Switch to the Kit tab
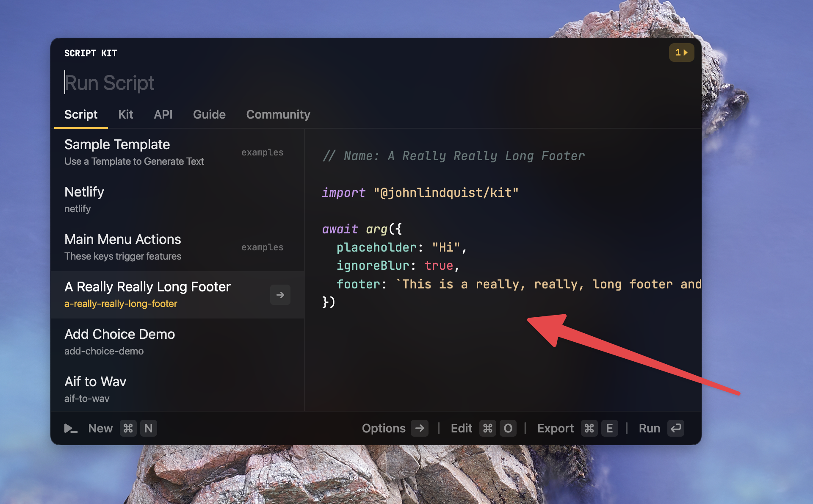Image resolution: width=813 pixels, height=504 pixels. coord(125,114)
